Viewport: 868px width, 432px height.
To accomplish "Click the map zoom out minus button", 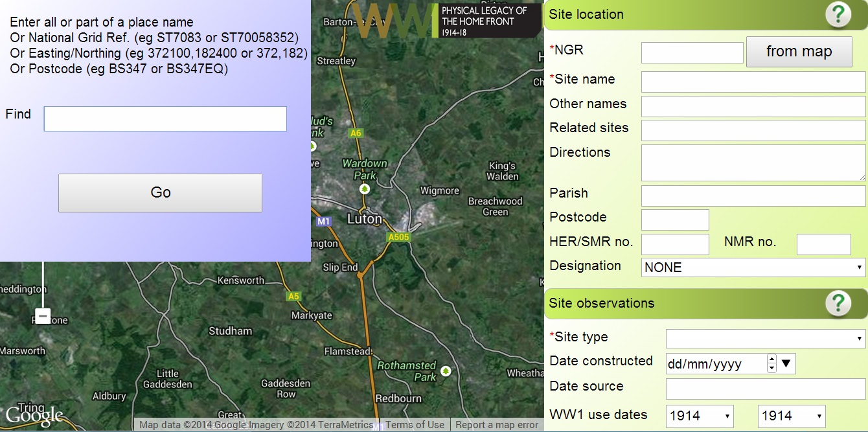I will point(43,316).
